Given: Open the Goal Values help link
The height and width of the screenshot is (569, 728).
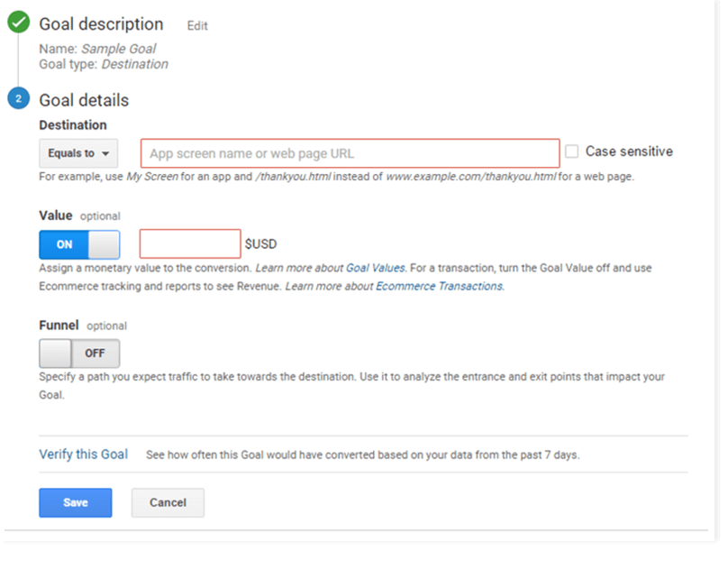Looking at the screenshot, I should [376, 268].
